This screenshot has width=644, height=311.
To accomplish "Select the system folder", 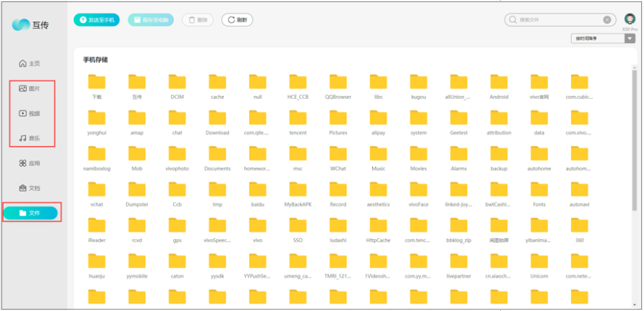I will click(x=419, y=122).
